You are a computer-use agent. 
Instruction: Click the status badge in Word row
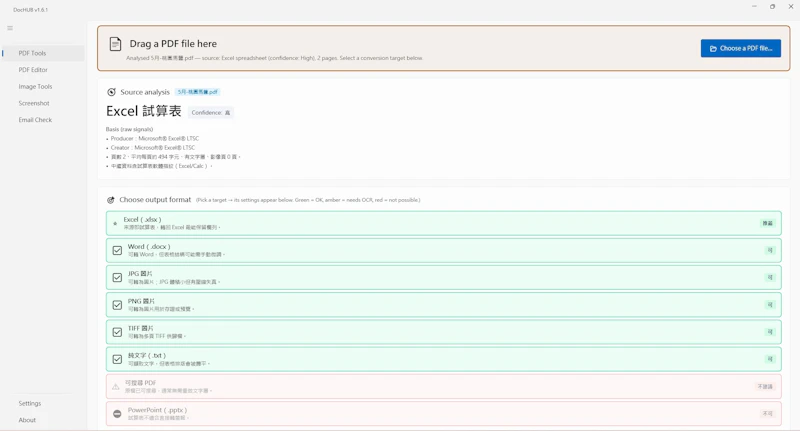coord(770,250)
